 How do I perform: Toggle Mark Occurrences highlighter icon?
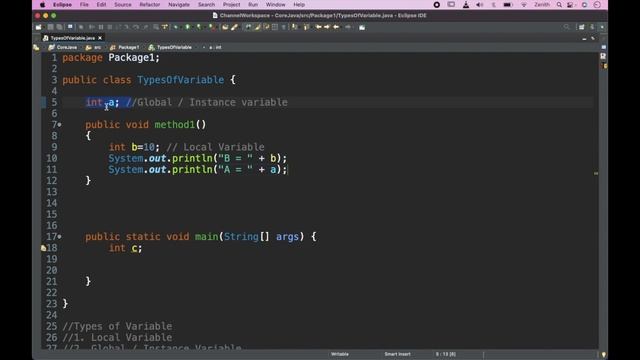257,27
